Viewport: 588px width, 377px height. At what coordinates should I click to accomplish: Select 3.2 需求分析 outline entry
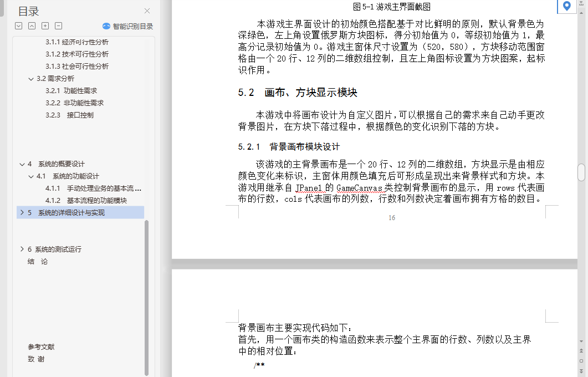(x=55, y=78)
